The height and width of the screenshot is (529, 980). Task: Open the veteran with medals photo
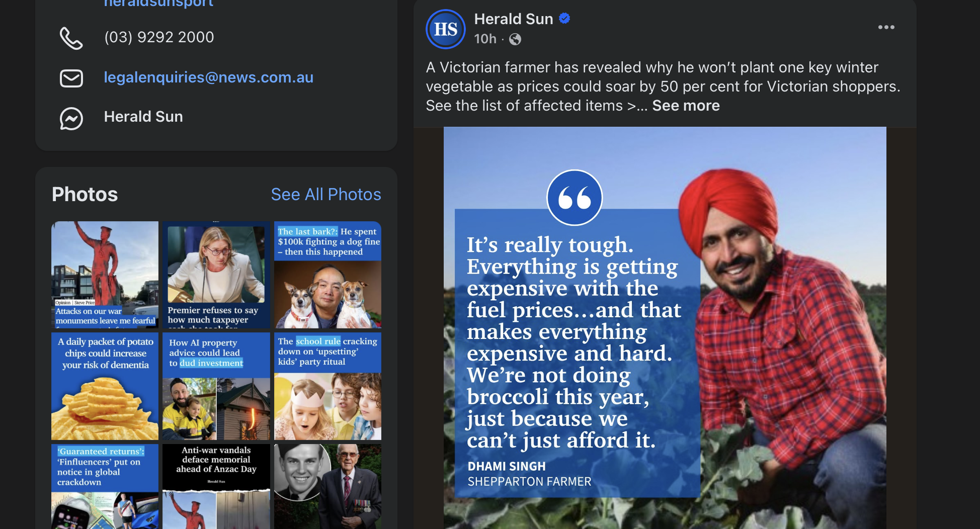[328, 486]
